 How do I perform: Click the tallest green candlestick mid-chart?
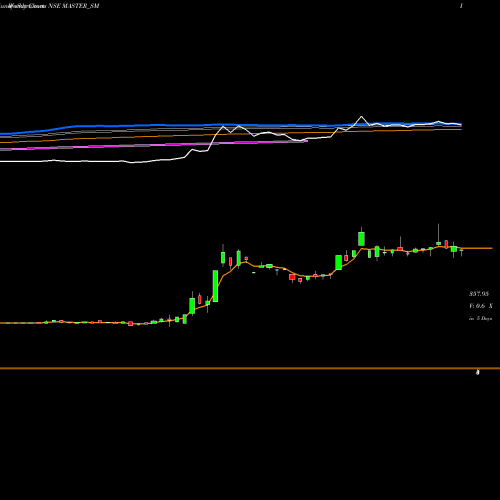tap(215, 286)
